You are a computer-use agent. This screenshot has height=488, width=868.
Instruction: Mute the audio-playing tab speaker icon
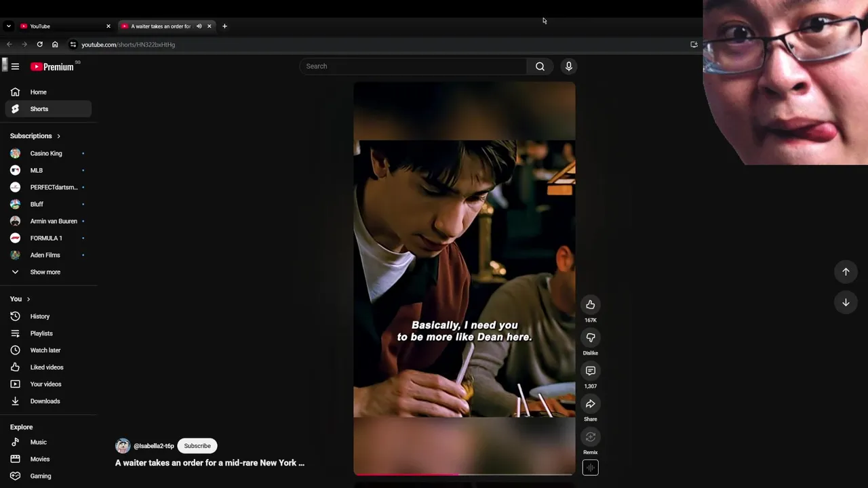coord(199,26)
